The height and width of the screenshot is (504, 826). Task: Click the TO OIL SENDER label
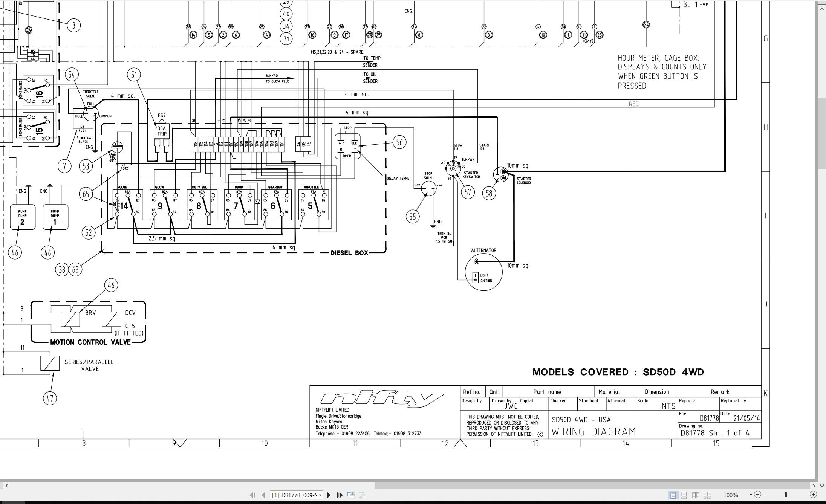[x=370, y=78]
